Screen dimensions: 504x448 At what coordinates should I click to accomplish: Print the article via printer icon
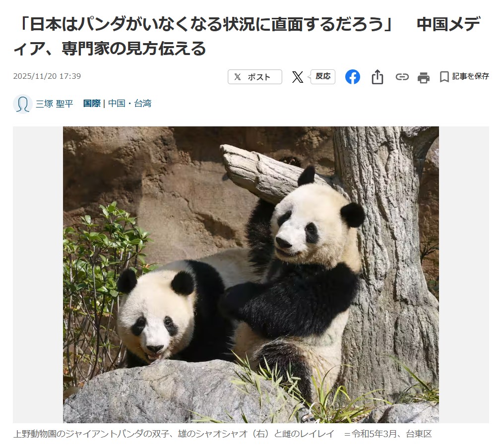[423, 77]
